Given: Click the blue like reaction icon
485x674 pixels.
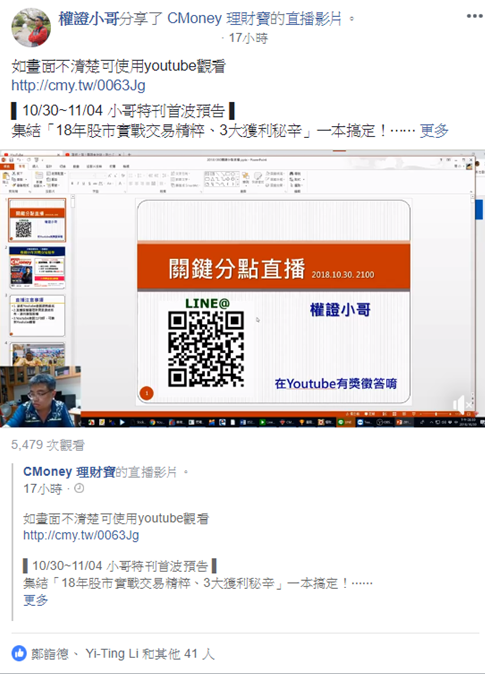Looking at the screenshot, I should (x=18, y=654).
